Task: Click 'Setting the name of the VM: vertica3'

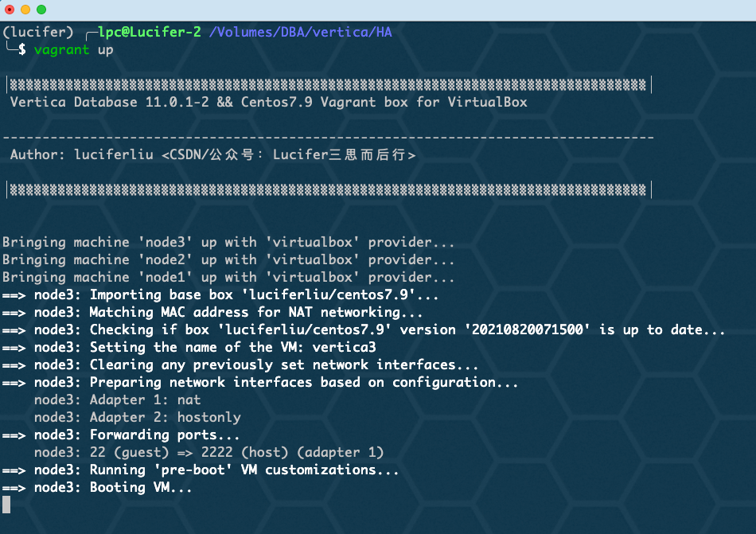Action: pyautogui.click(x=189, y=347)
